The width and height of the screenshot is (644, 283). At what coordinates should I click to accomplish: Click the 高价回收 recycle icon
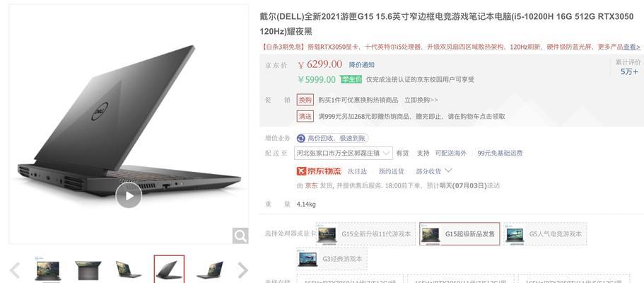(301, 138)
